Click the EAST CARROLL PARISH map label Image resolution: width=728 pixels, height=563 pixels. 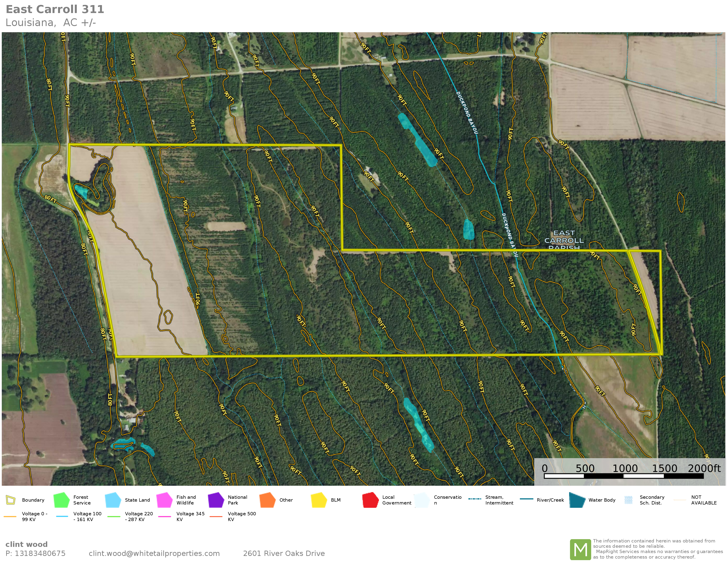click(564, 240)
